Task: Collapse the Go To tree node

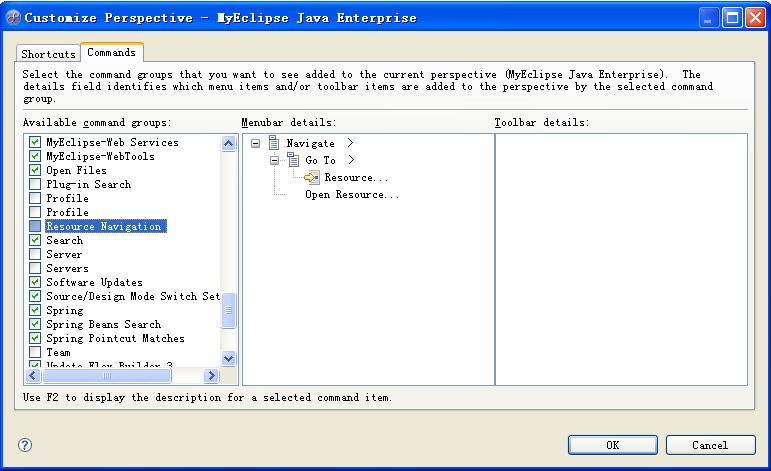Action: (x=274, y=160)
